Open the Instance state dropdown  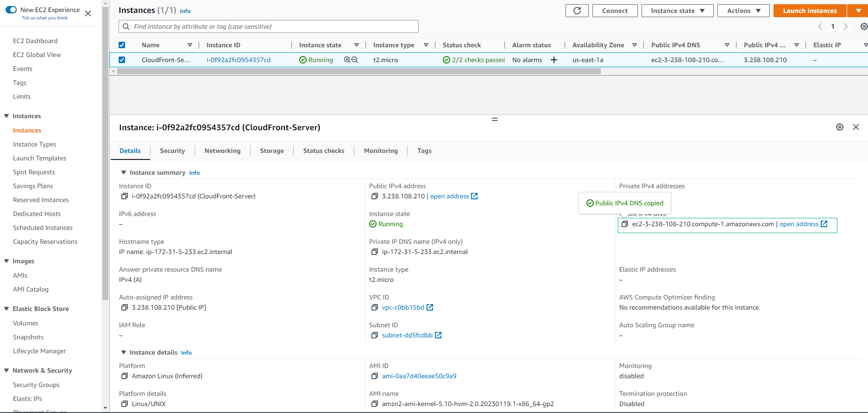(677, 11)
